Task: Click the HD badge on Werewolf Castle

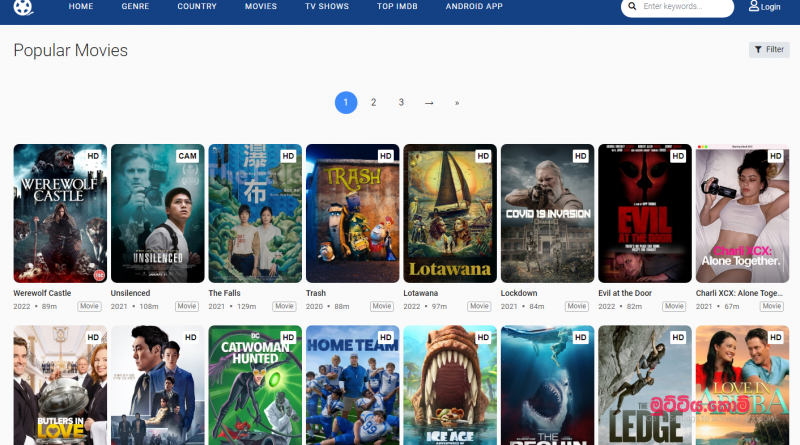Action: pyautogui.click(x=93, y=156)
